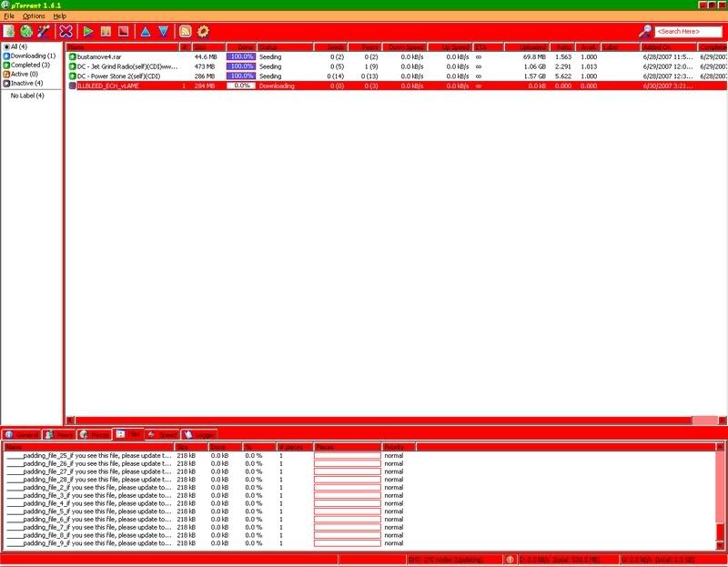
Task: Select the ILLBLEED_ECH_vLAME torrent name
Action: pos(108,86)
